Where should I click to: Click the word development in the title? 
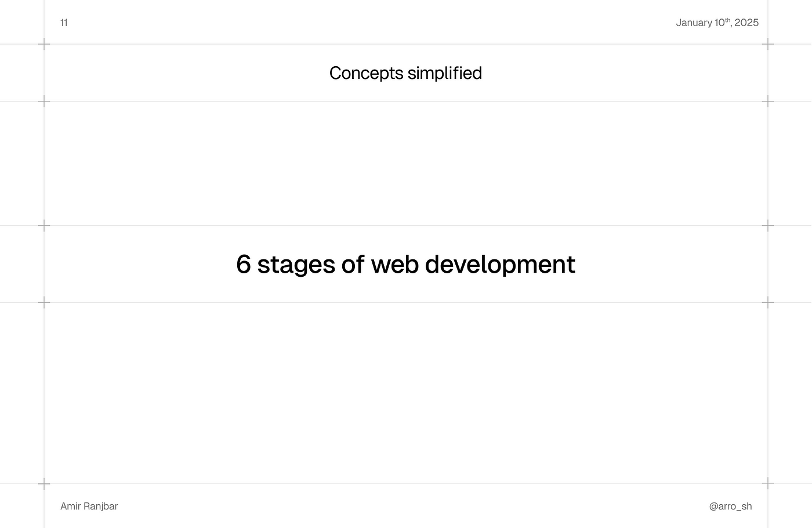500,265
